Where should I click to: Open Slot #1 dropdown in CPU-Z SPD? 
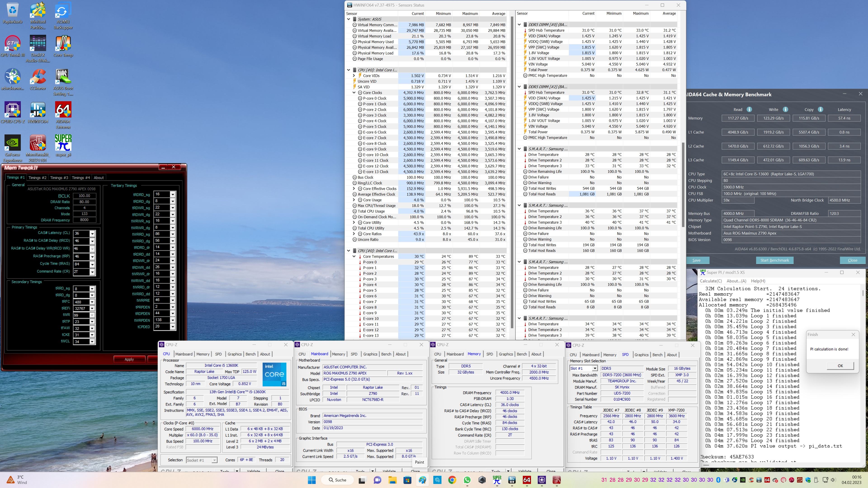[595, 368]
